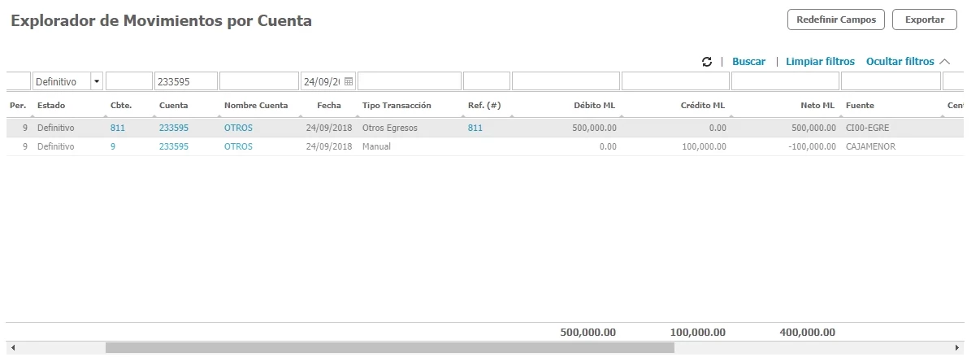
Task: Open reference 811 in Ref. (#) column
Action: 475,128
